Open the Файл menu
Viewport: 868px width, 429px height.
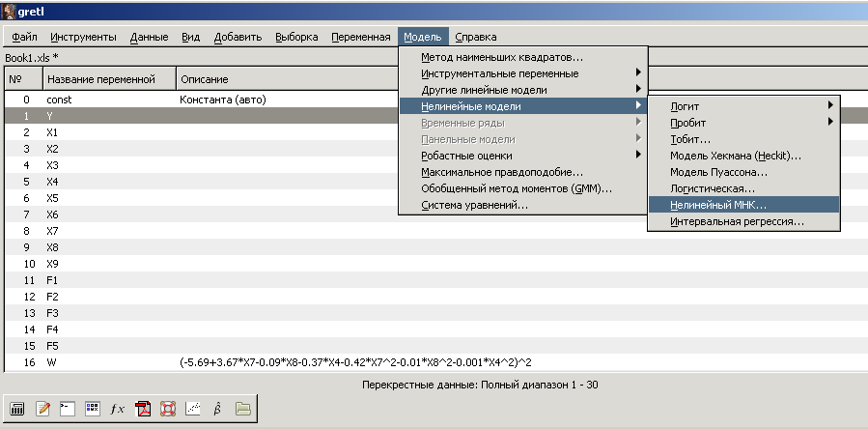[x=24, y=37]
